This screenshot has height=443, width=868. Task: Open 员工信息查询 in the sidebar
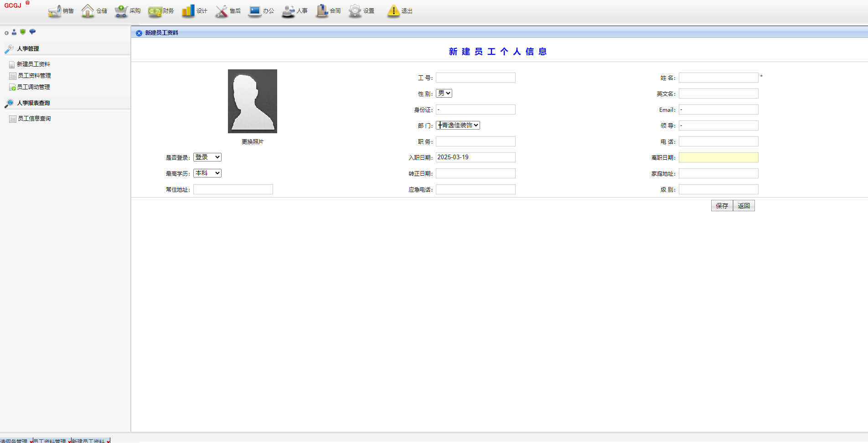34,119
